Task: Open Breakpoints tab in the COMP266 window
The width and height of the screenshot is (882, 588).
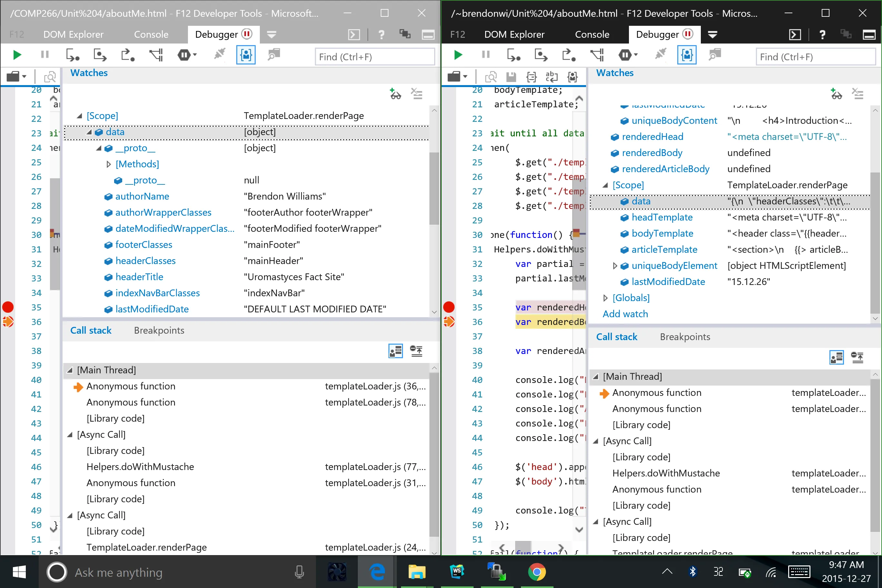Action: click(159, 330)
